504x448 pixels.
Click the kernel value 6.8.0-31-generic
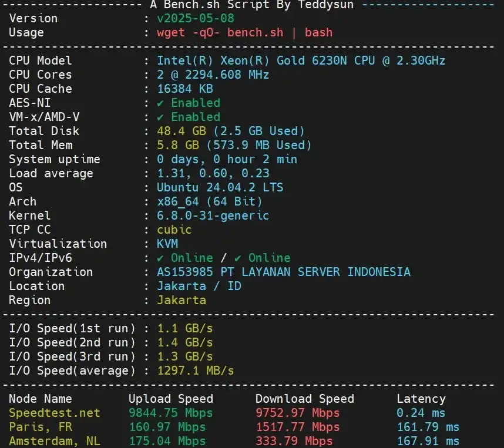213,215
